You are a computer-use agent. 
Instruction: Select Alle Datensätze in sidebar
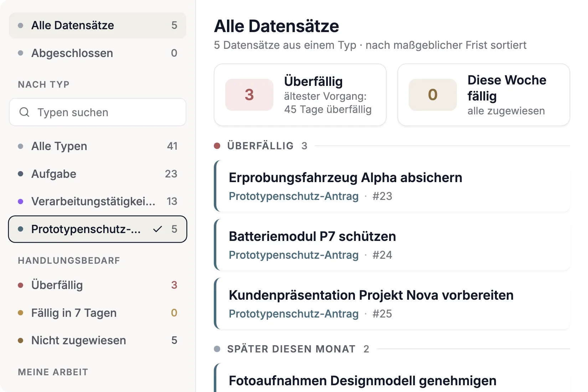coord(98,25)
